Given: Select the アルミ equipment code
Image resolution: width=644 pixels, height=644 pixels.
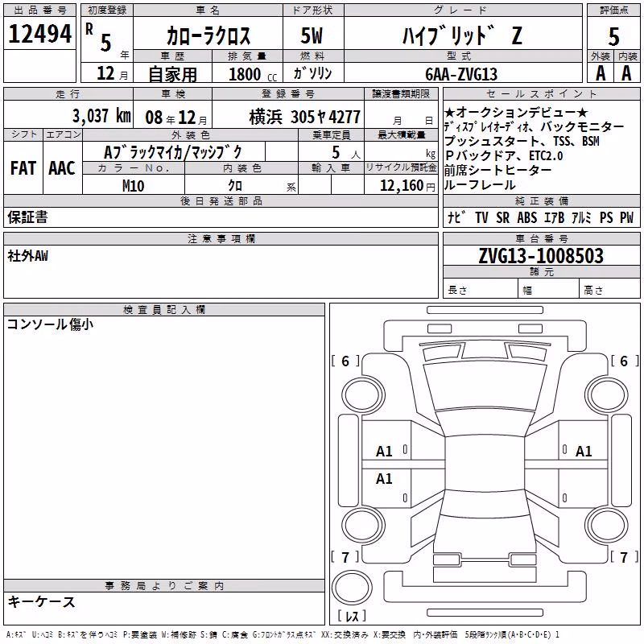Looking at the screenshot, I should pyautogui.click(x=581, y=217).
